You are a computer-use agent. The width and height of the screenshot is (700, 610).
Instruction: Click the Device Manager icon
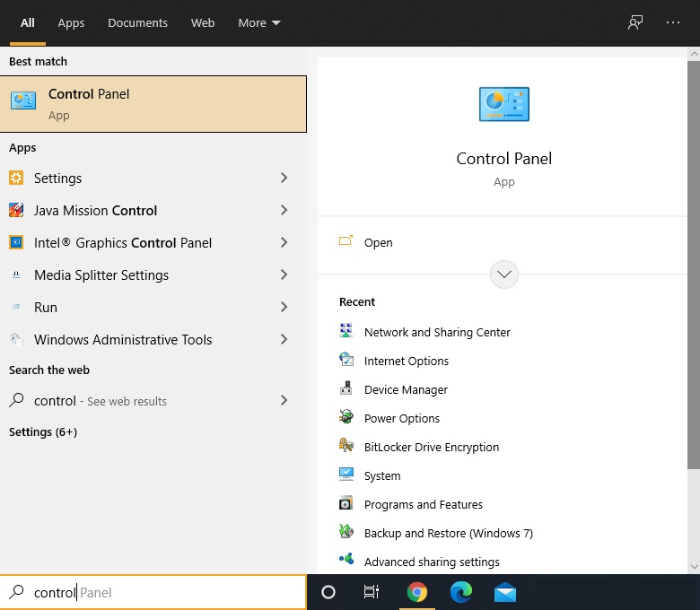click(346, 388)
